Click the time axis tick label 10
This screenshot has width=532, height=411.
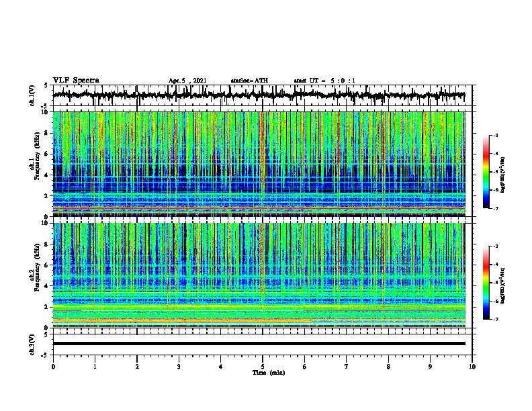coord(472,367)
